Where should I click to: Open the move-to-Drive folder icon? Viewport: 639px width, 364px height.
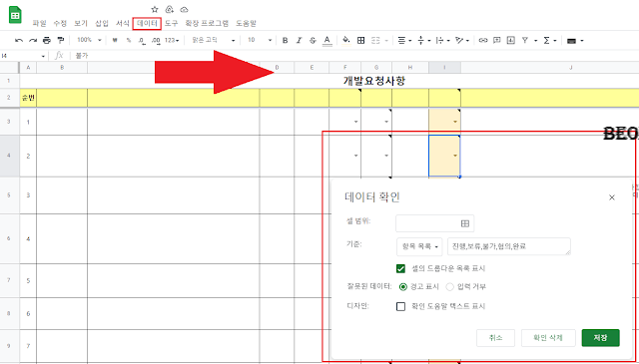click(x=169, y=9)
